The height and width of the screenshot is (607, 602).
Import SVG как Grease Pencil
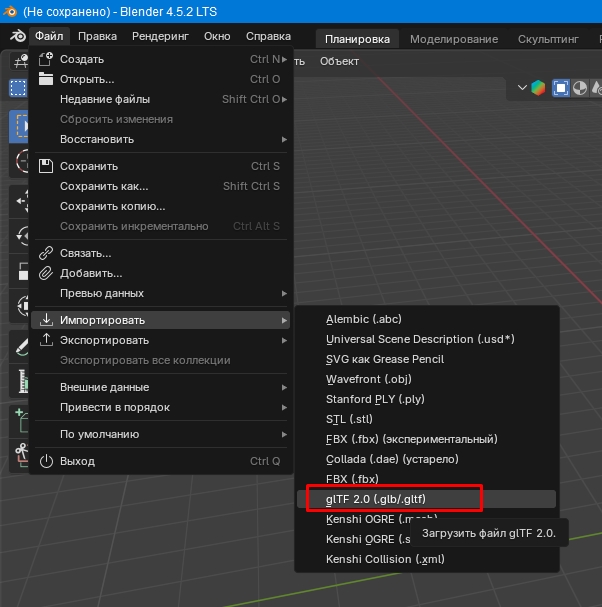pyautogui.click(x=426, y=360)
